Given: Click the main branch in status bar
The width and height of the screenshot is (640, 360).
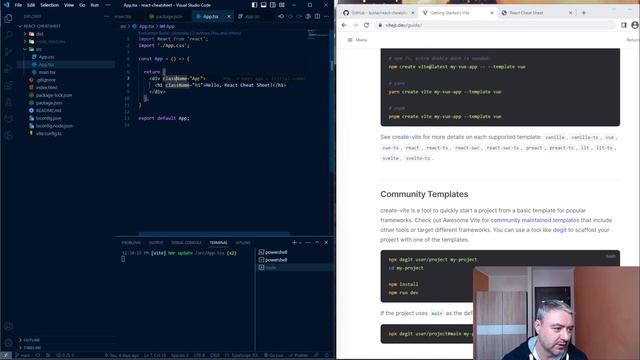Looking at the screenshot, I should [22, 356].
